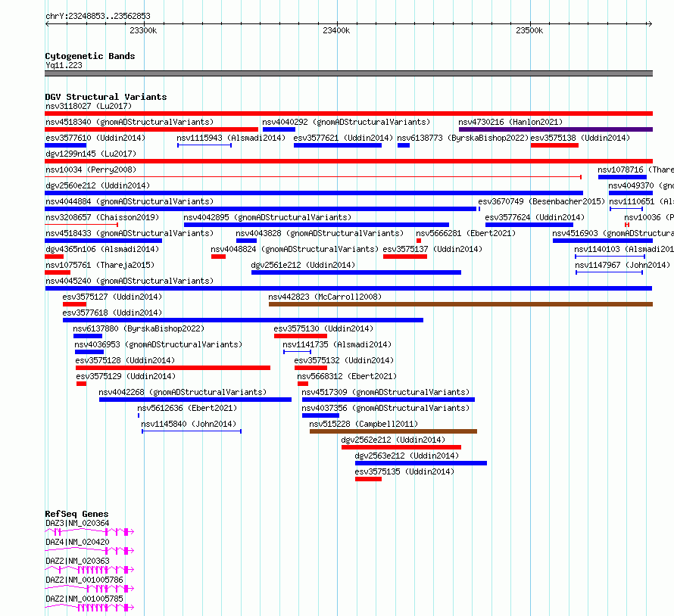Click the small red nsv5666281 (Ebert2021) marker

(419, 241)
